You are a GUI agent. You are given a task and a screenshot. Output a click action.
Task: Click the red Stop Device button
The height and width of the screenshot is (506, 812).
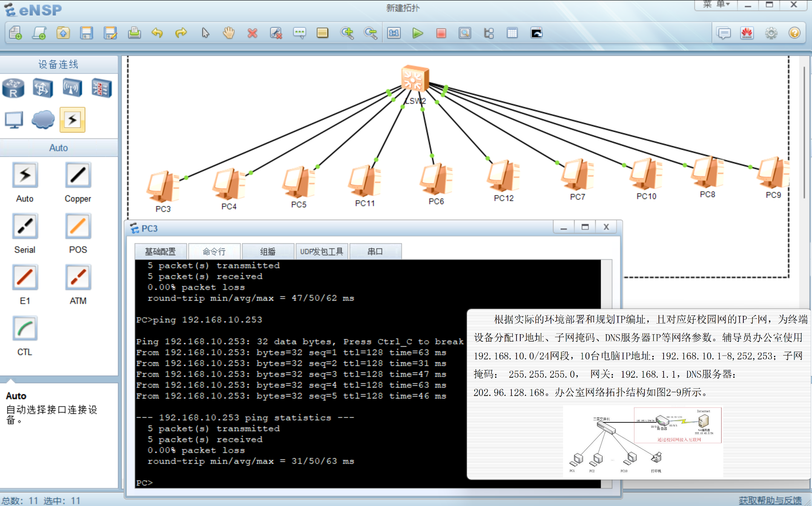pos(441,33)
